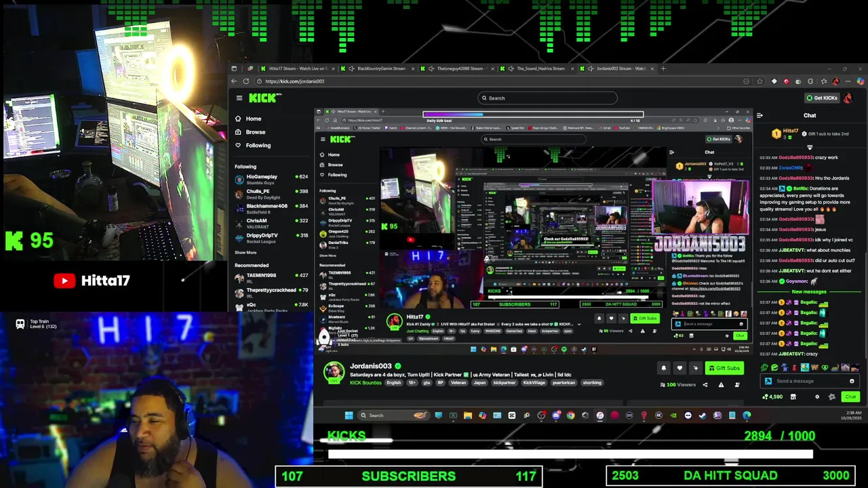Share the stream with share icon
The height and width of the screenshot is (488, 868).
(x=705, y=385)
